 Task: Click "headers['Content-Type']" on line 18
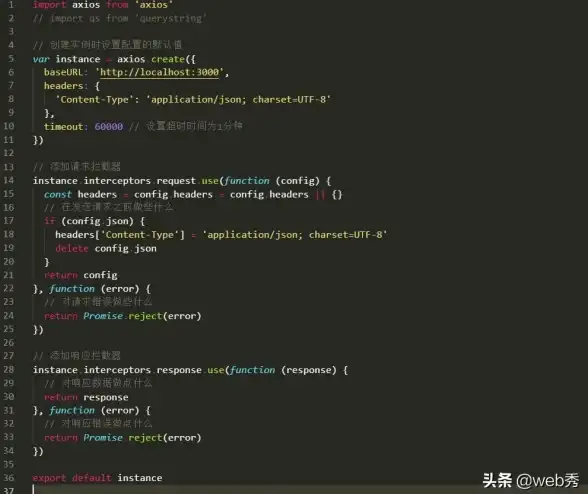120,235
